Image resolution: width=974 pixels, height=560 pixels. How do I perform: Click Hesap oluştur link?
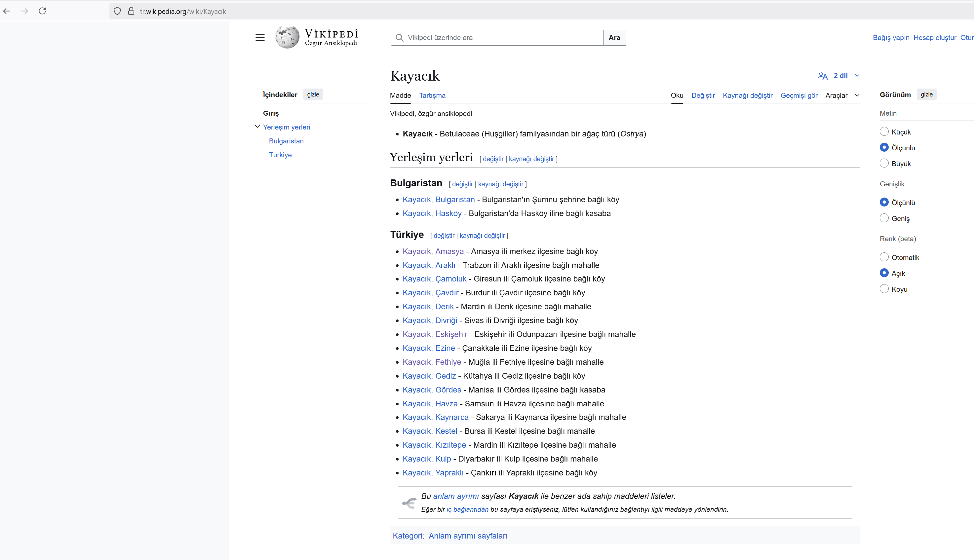pyautogui.click(x=935, y=38)
